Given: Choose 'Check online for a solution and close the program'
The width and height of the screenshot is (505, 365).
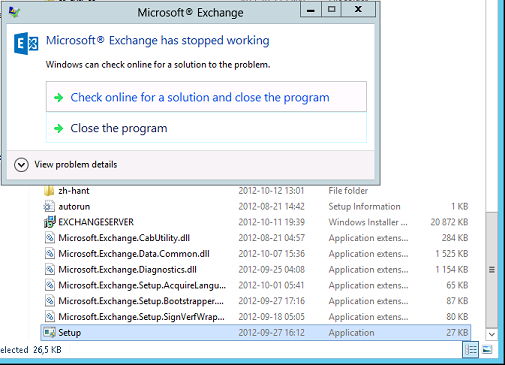Looking at the screenshot, I should point(206,97).
